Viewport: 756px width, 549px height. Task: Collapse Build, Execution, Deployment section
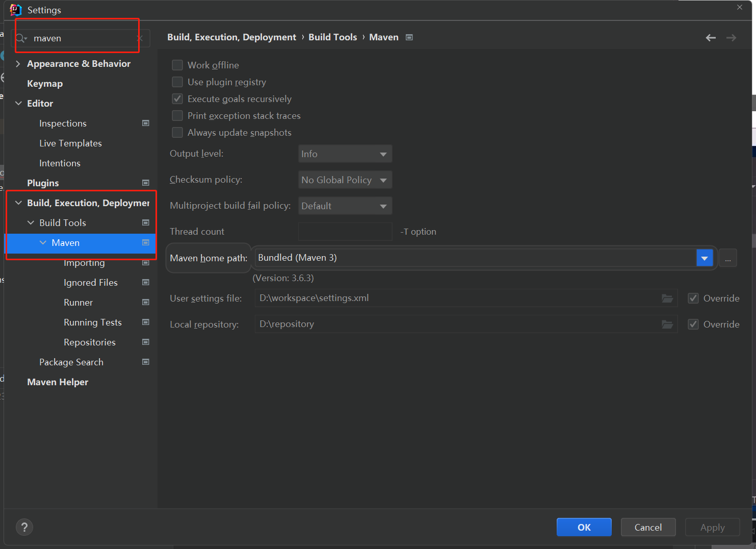click(x=18, y=203)
